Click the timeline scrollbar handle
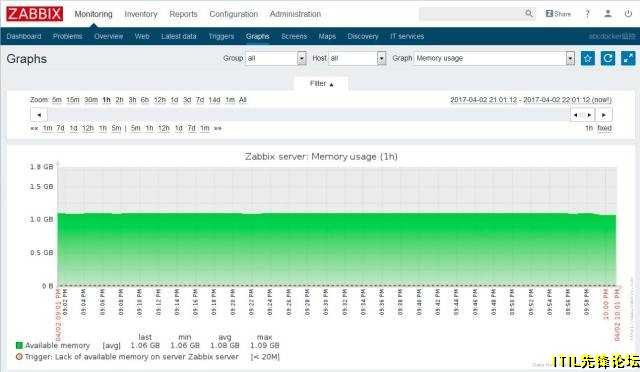Image resolution: width=640 pixels, height=372 pixels. coord(582,115)
